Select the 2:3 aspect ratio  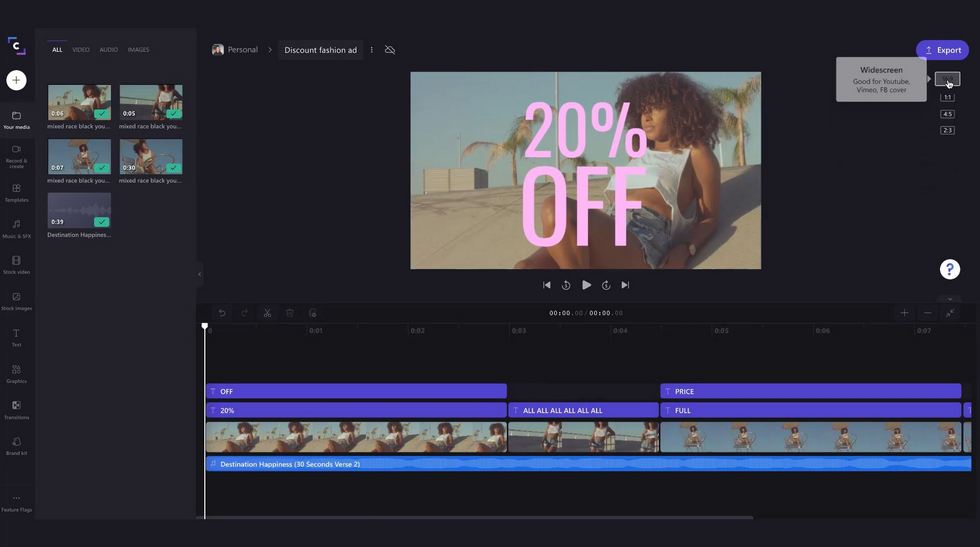(948, 130)
